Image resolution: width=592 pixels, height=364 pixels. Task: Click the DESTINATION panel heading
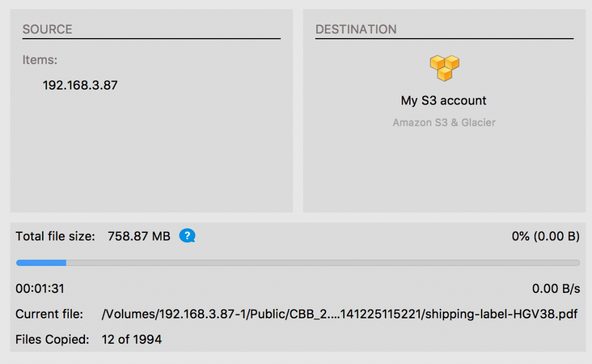click(x=356, y=29)
